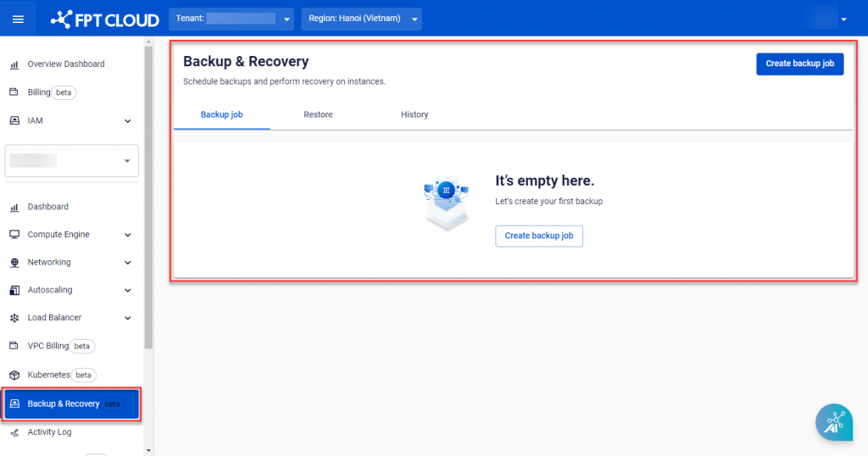The width and height of the screenshot is (868, 456).
Task: Click the blue Create backup job button
Action: click(799, 64)
